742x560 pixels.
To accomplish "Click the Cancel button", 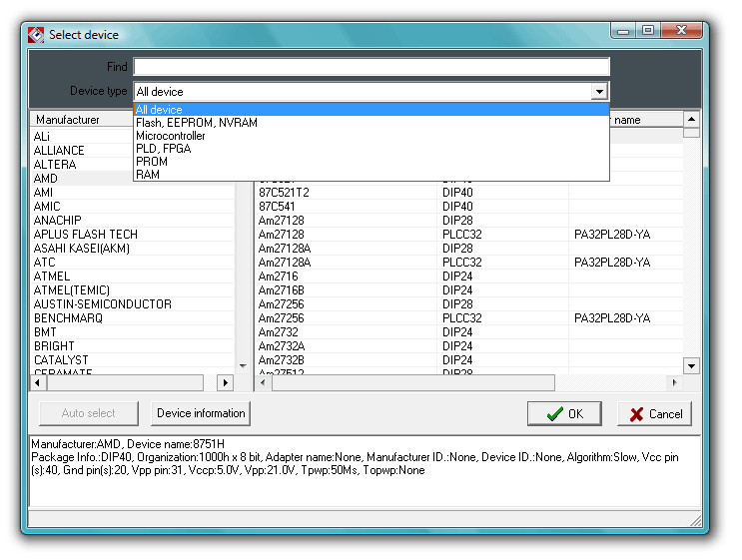I will pyautogui.click(x=654, y=414).
